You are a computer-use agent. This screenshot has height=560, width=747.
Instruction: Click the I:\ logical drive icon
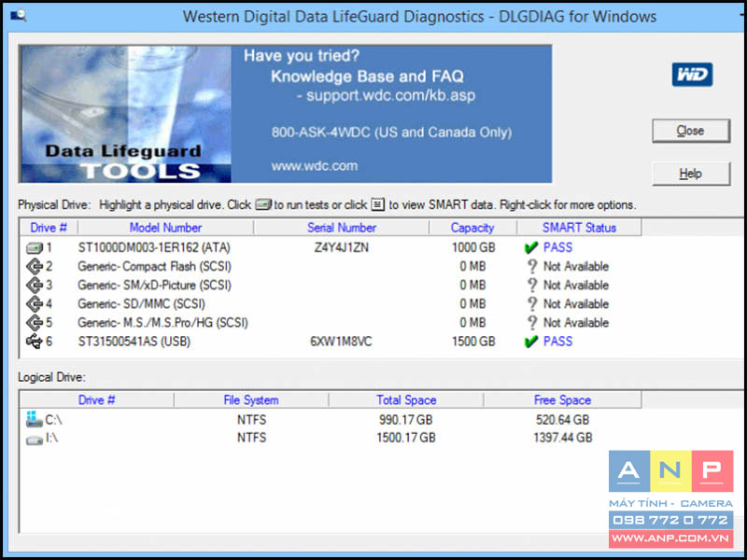pyautogui.click(x=35, y=441)
